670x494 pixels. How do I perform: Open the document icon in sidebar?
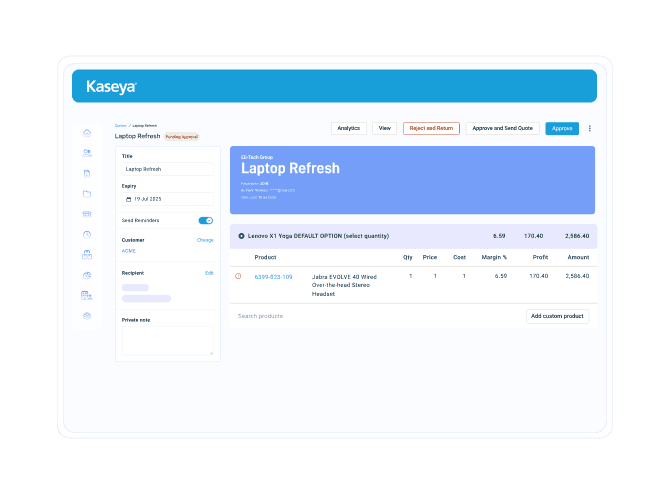tap(87, 173)
